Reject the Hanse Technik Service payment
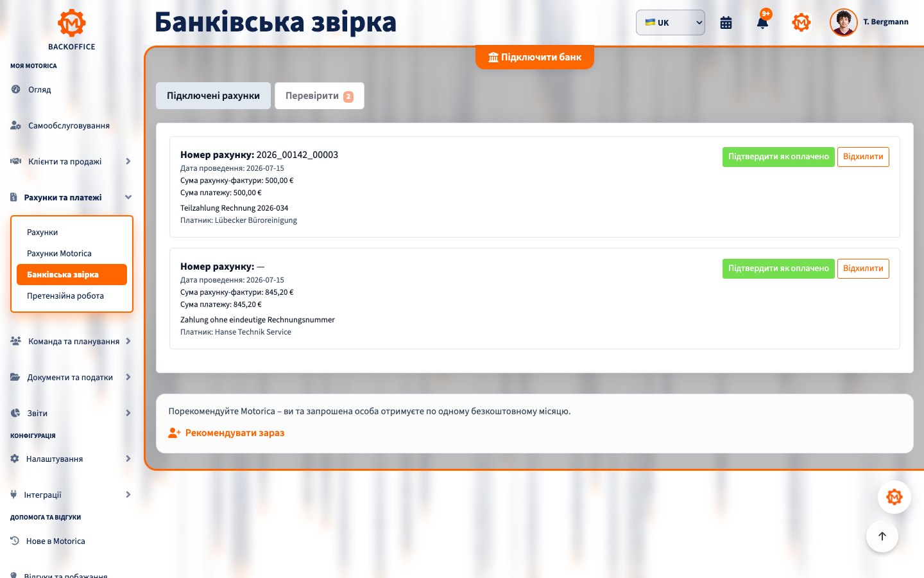924x578 pixels. (863, 268)
